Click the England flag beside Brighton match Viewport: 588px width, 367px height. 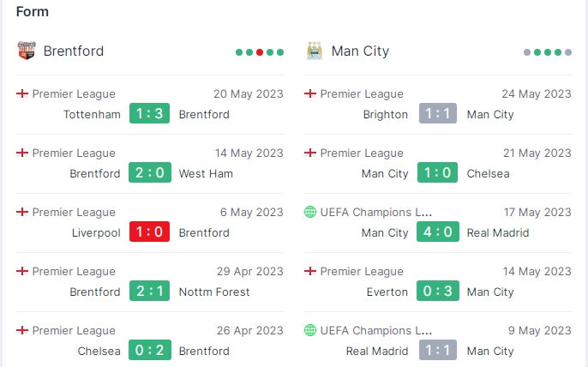310,93
